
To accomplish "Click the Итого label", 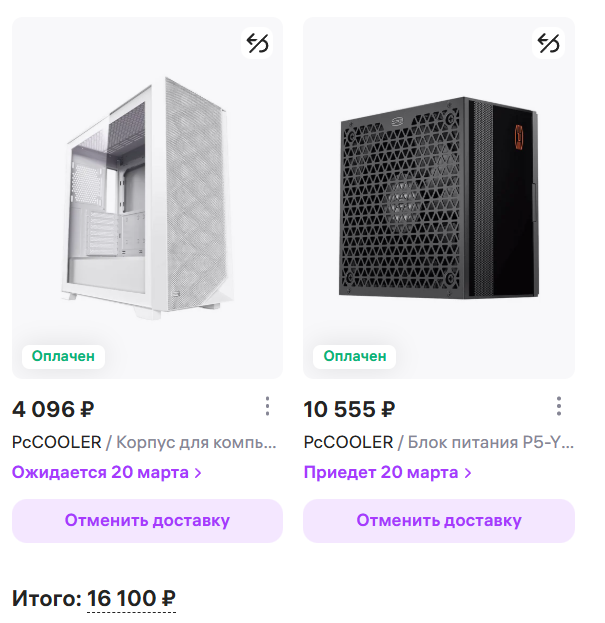I will (x=47, y=599).
